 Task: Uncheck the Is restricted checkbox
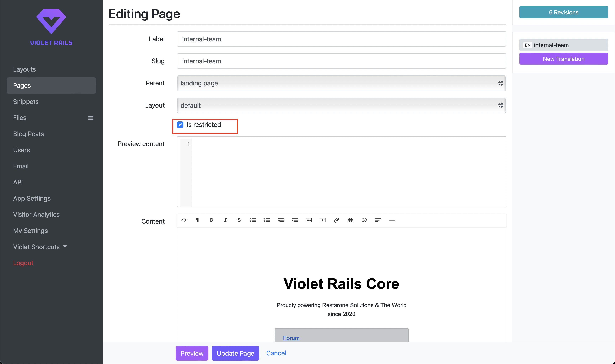pos(180,125)
